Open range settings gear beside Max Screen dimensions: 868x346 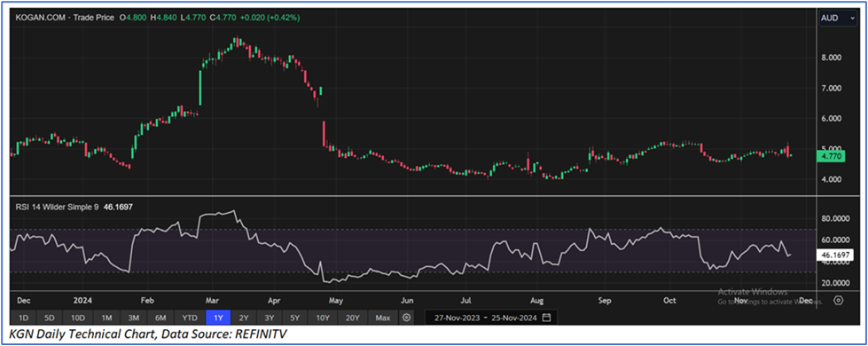407,318
